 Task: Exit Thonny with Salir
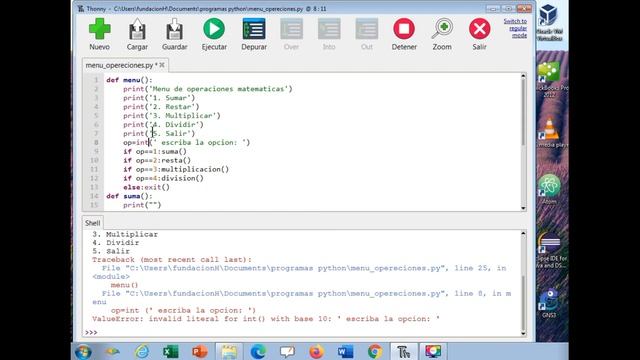pos(480,34)
